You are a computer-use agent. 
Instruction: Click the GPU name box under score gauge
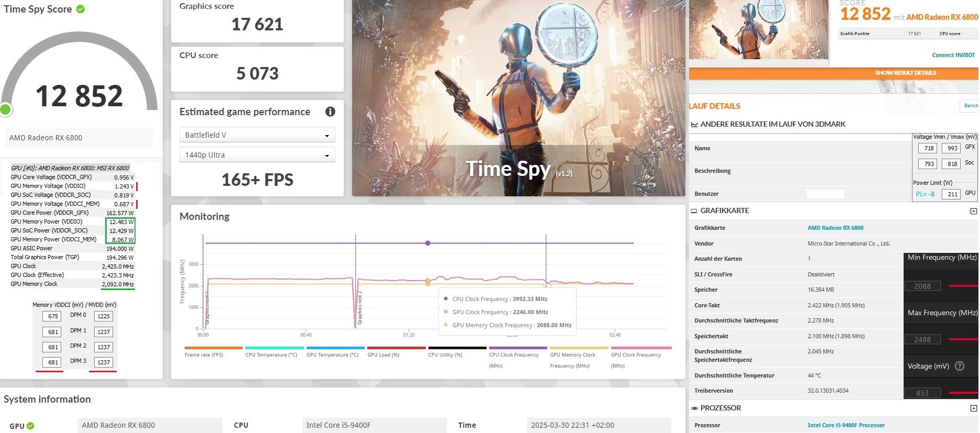point(79,138)
